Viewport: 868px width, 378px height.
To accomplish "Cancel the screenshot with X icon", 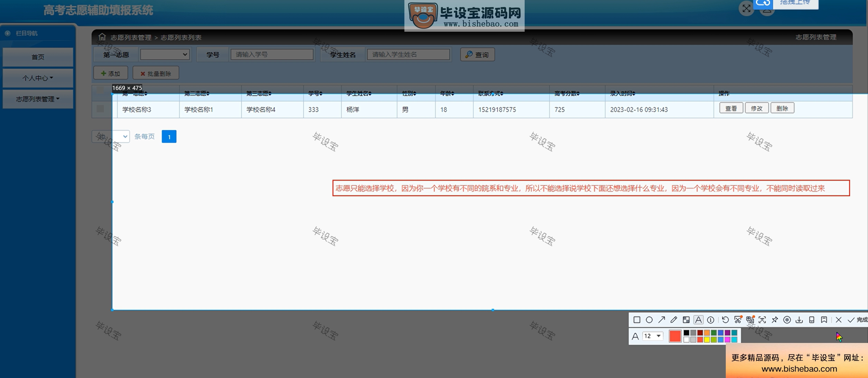I will click(839, 320).
